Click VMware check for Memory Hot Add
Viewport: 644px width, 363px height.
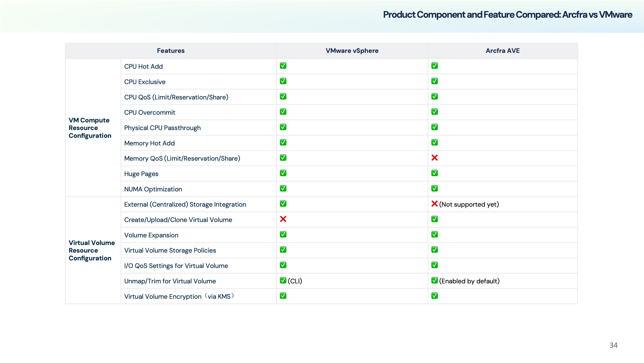coord(283,142)
